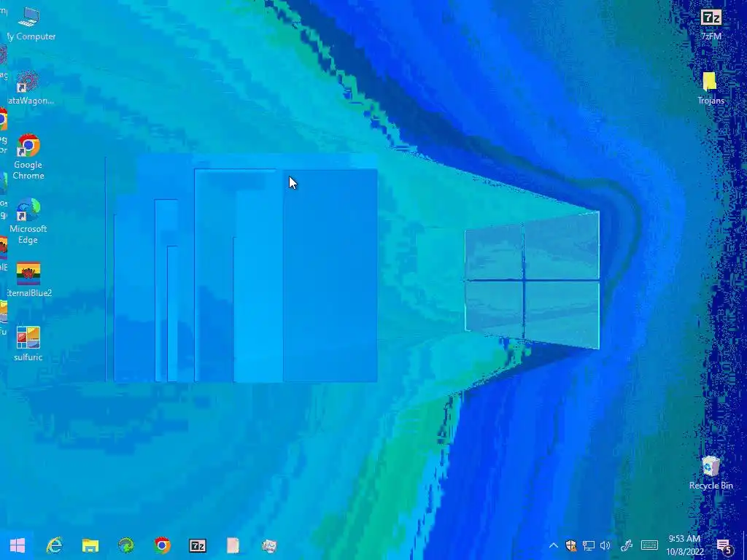Open Chrome from the taskbar
This screenshot has width=747, height=560.
[x=162, y=545]
